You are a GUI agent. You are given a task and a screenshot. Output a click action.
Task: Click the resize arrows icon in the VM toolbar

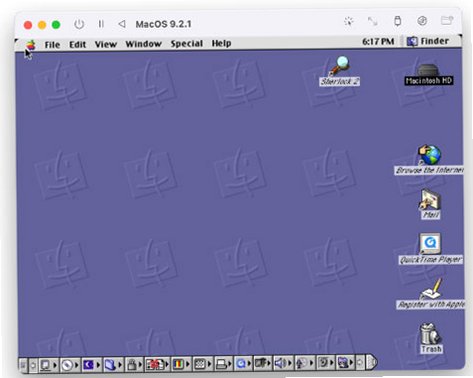(372, 21)
